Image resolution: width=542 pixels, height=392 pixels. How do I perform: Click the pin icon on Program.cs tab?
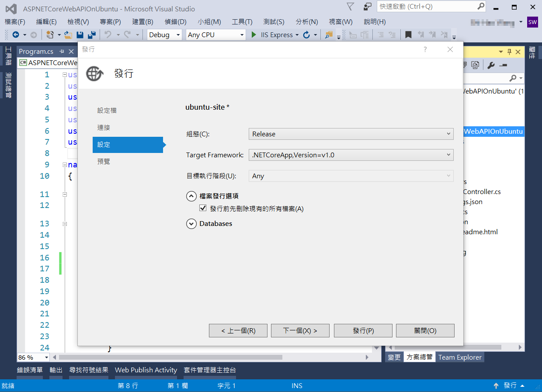(x=62, y=52)
